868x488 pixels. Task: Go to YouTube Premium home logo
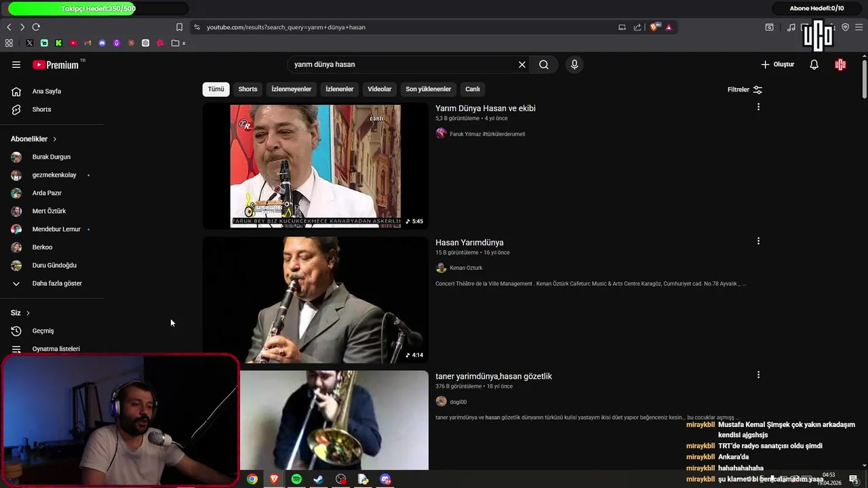click(56, 64)
